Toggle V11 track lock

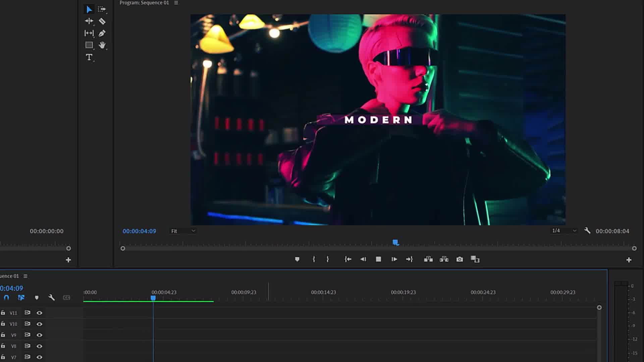coord(3,313)
